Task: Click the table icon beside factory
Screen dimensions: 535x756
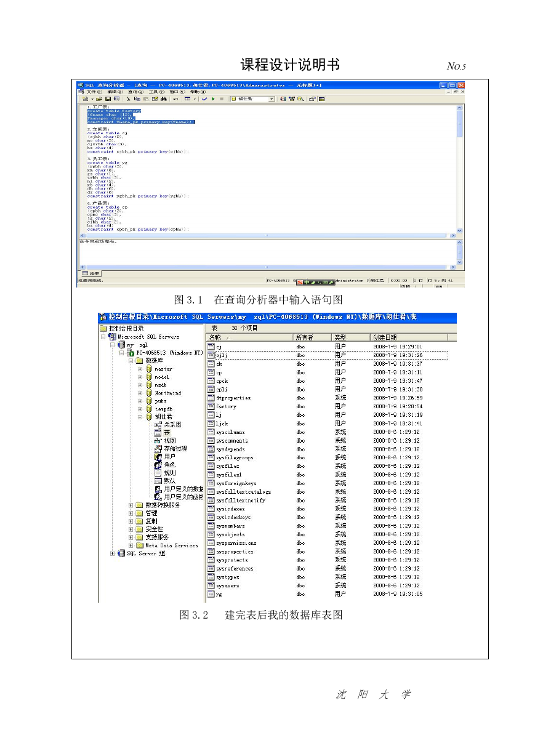Action: 211,407
